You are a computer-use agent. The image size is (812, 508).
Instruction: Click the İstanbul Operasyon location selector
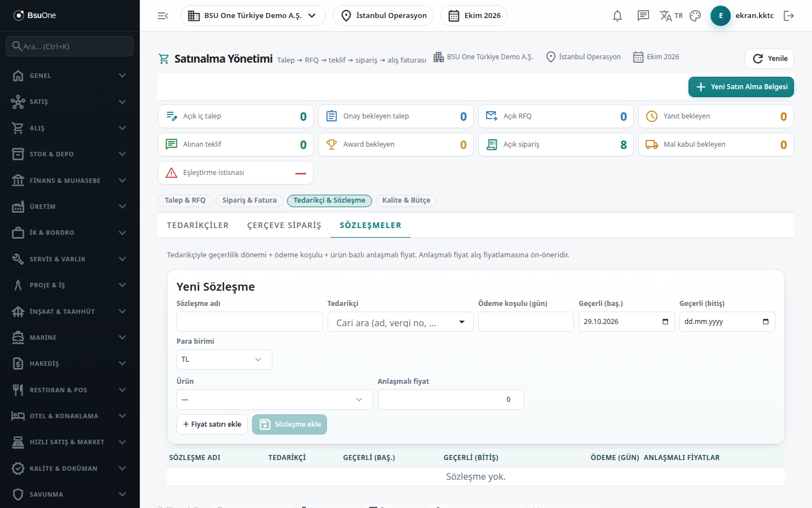point(383,16)
